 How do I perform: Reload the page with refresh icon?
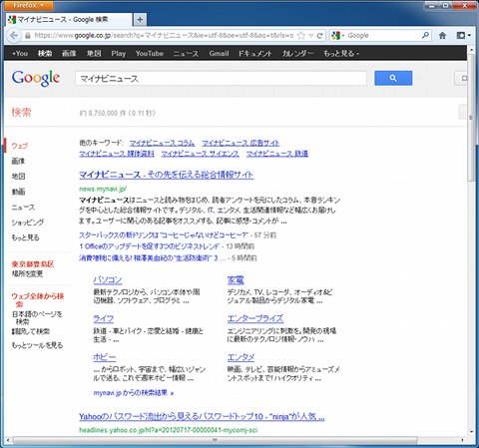(x=320, y=36)
